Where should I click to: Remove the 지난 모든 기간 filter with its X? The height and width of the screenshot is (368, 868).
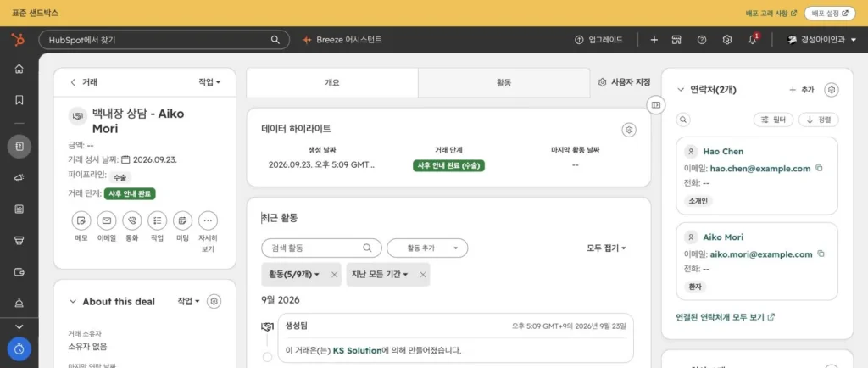coord(423,275)
